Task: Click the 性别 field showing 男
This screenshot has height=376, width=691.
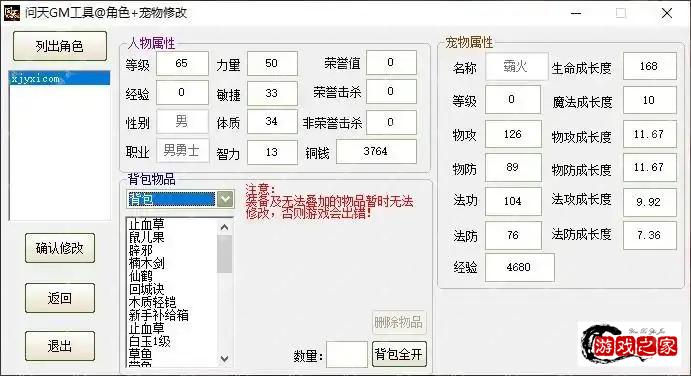Action: pyautogui.click(x=182, y=122)
